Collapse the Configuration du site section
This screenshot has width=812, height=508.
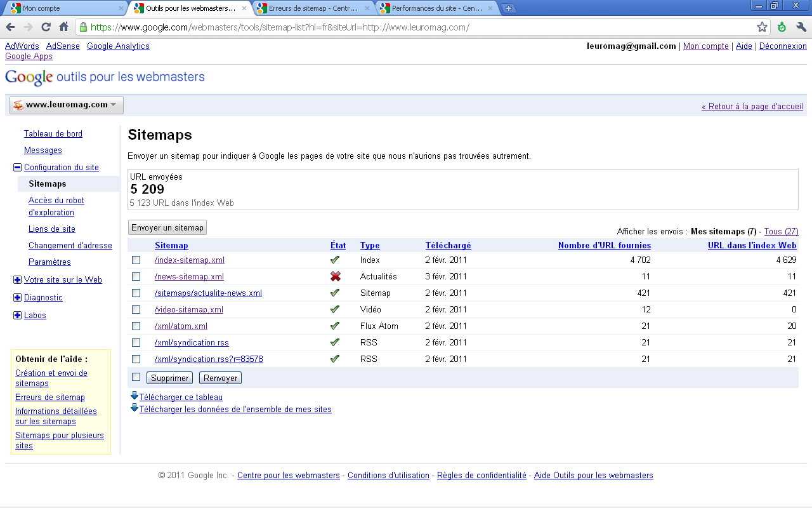coord(17,168)
